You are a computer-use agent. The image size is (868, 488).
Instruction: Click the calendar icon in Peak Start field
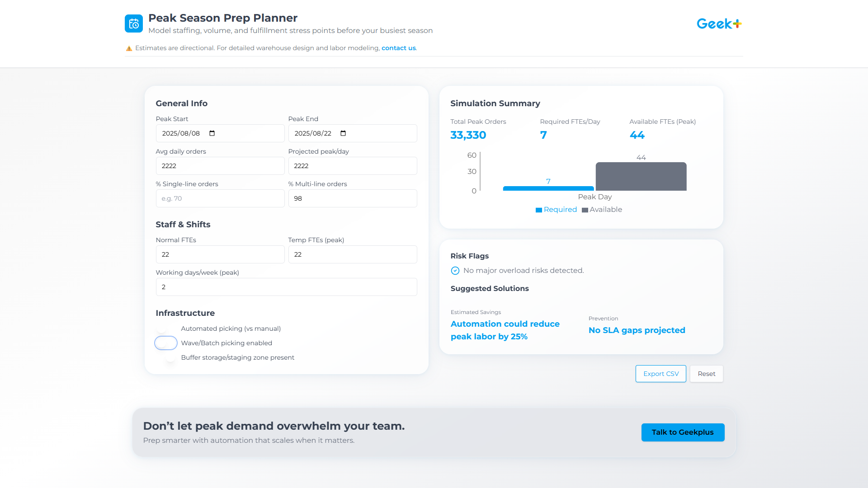pos(211,133)
